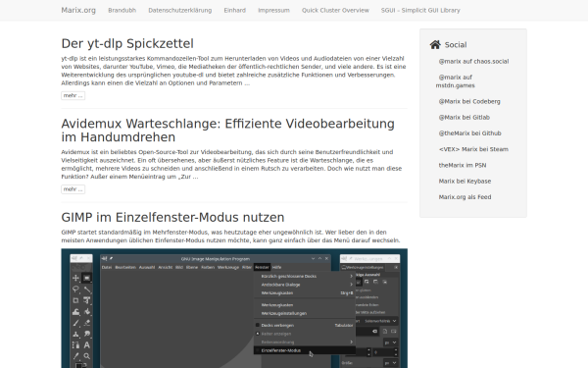
Task: Click the paragraph starting 'yt-dlp ist ein leistungsstarkes'
Action: tap(233, 71)
